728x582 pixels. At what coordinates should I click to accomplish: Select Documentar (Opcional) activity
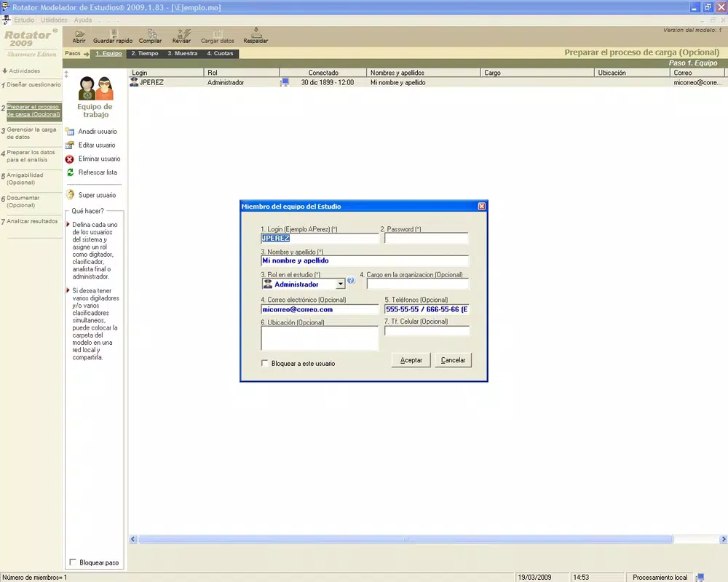[x=23, y=202]
